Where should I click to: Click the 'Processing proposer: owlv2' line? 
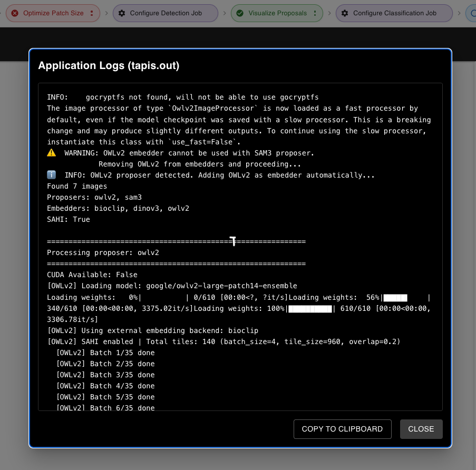coord(103,252)
